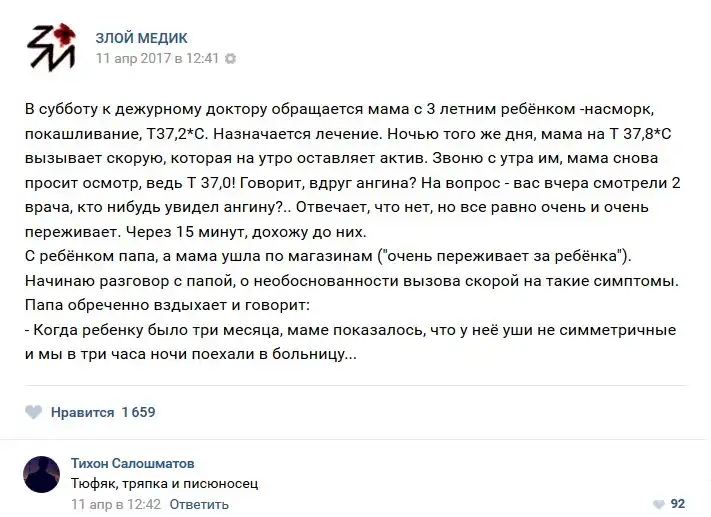
Task: Click the line Начинаю разговор с папой
Action: 350,280
